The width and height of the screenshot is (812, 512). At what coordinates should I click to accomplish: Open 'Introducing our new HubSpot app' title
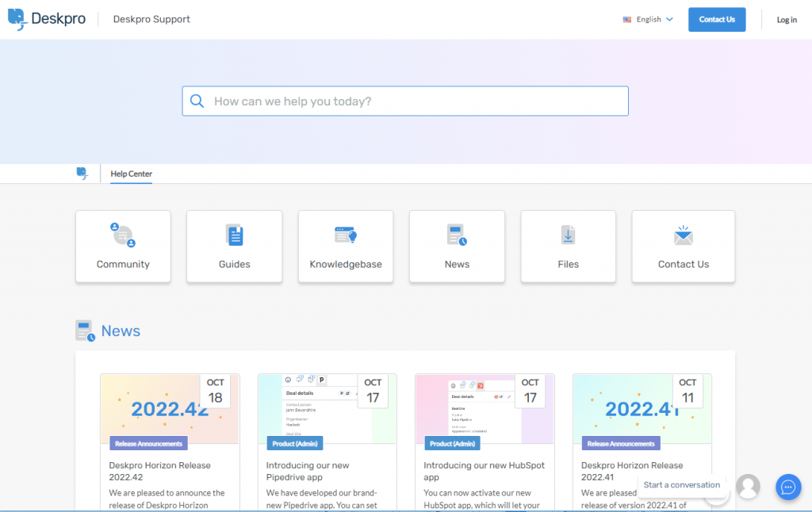(484, 471)
